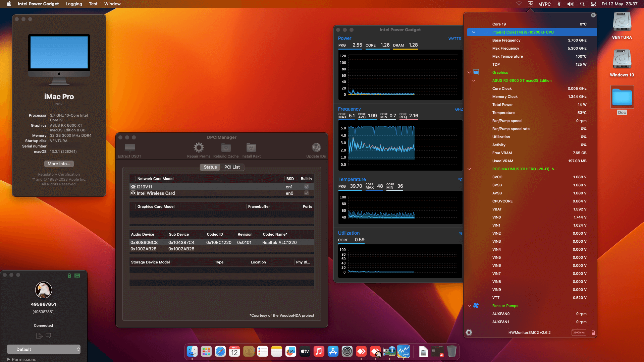644x362 pixels.
Task: Click MYPC in the menu bar
Action: pyautogui.click(x=544, y=4)
